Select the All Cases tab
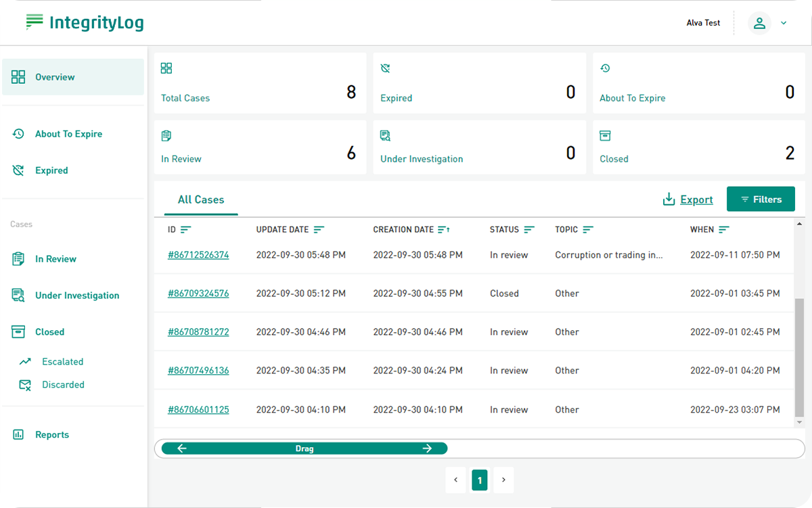 201,200
